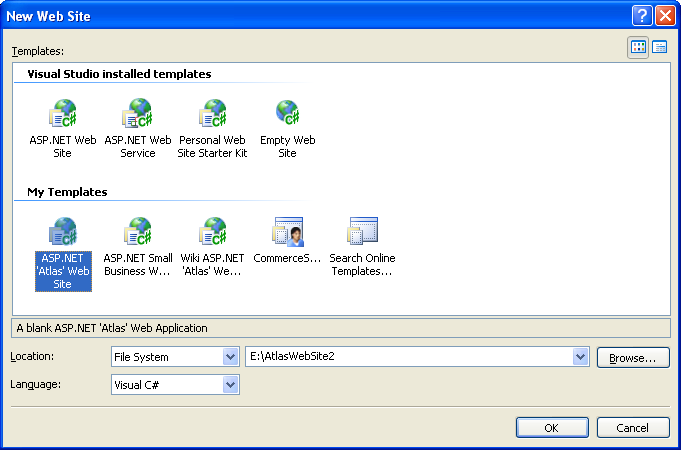Select the Empty Web Site template icon
Screen dimensions: 681x450
point(288,112)
